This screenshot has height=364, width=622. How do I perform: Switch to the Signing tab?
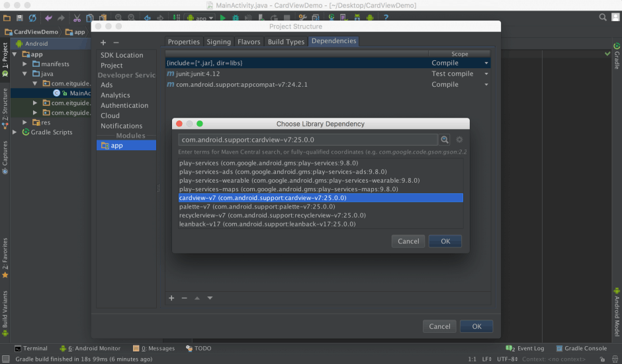coord(218,42)
